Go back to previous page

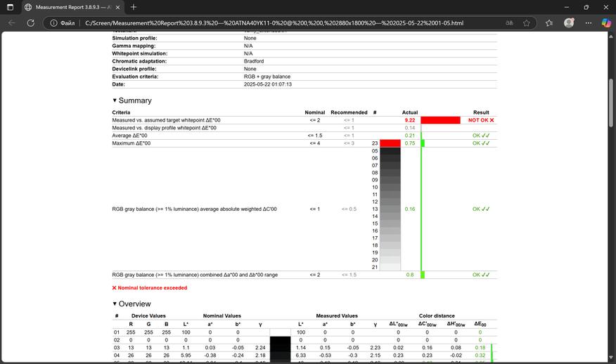click(12, 23)
